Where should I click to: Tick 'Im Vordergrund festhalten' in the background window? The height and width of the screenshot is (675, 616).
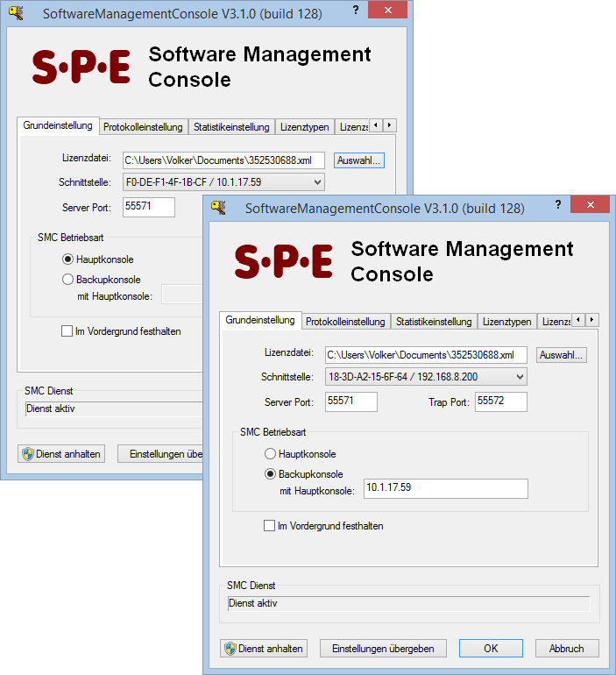tap(67, 331)
